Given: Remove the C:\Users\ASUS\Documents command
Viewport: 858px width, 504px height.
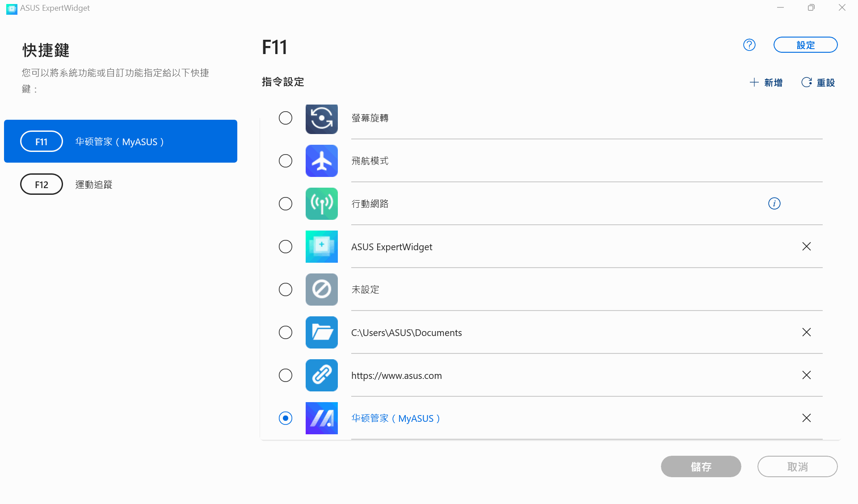Looking at the screenshot, I should (x=807, y=332).
